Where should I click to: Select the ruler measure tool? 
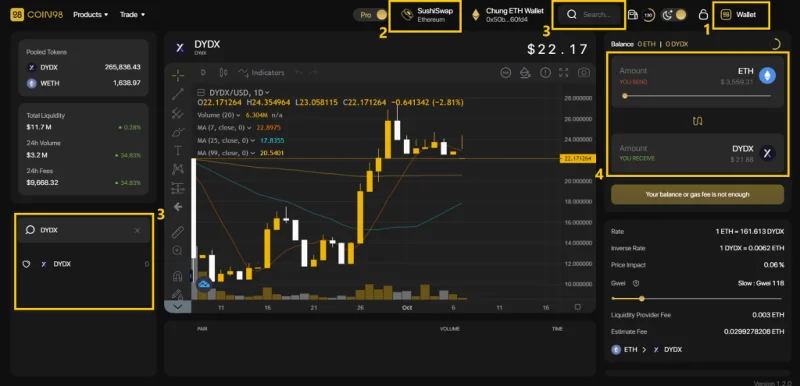(178, 232)
